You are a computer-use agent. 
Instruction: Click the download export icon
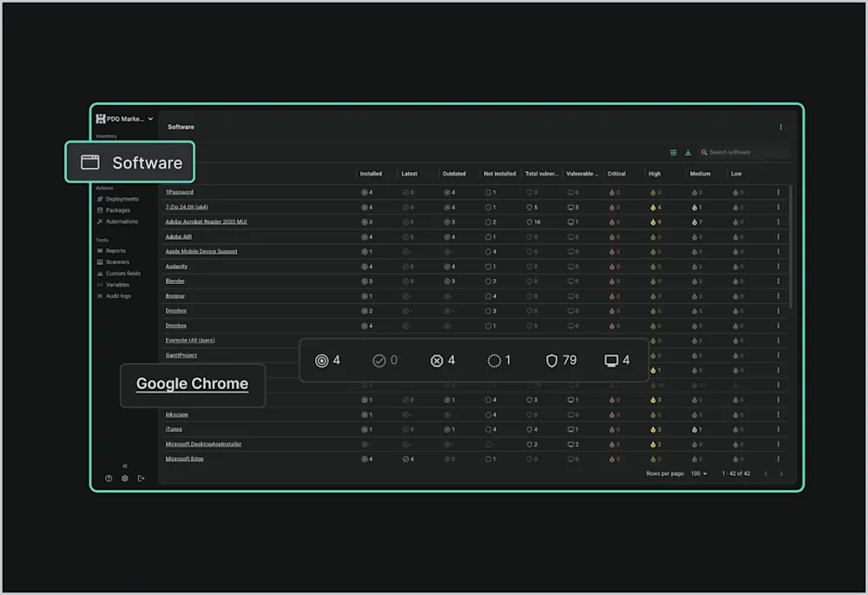point(688,152)
